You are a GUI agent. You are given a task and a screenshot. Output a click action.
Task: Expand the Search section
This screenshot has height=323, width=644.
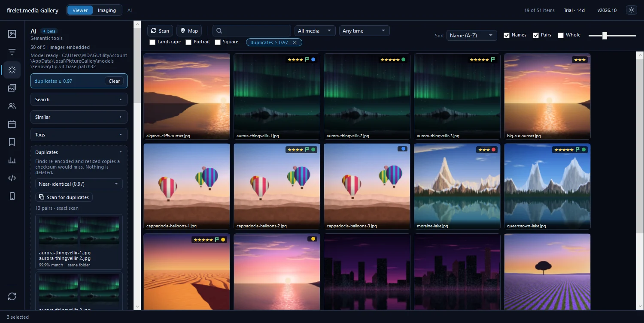[x=79, y=100]
